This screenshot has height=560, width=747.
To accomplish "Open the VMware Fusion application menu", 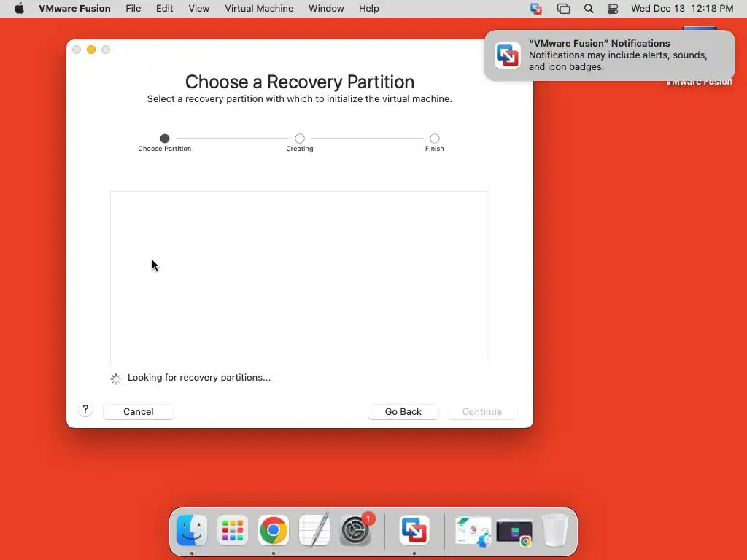I will pyautogui.click(x=74, y=9).
